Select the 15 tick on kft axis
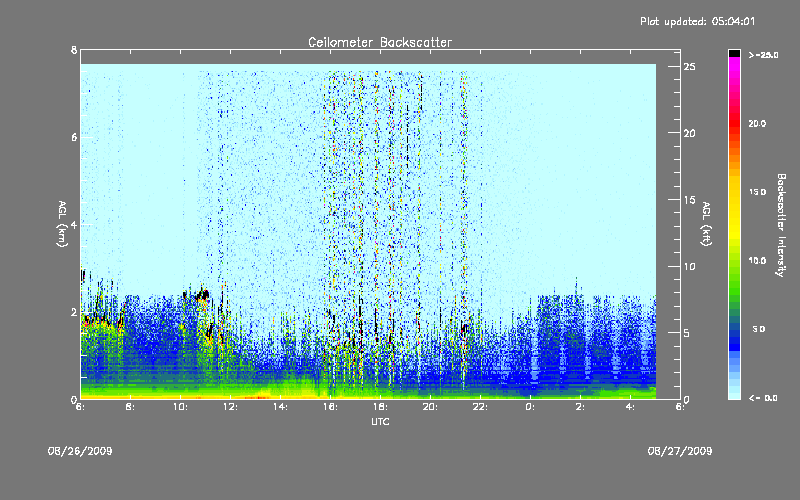 click(689, 200)
